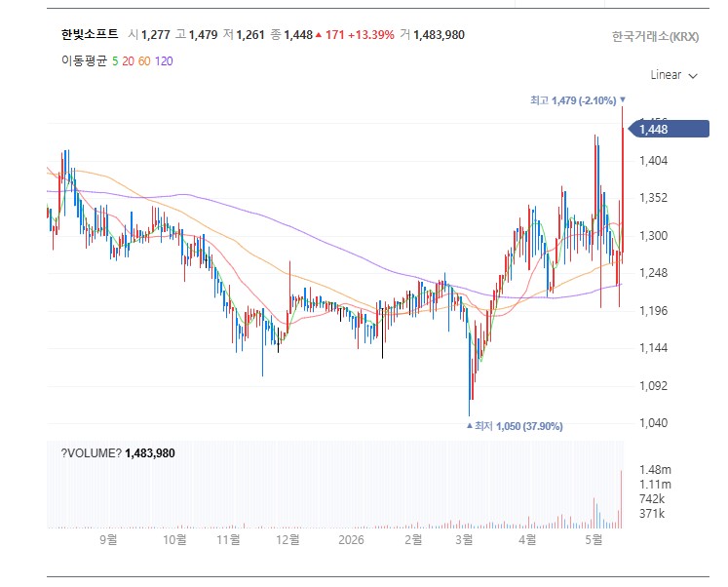Image resolution: width=728 pixels, height=587 pixels.
Task: Click the 1.48m volume axis label
Action: tap(655, 470)
